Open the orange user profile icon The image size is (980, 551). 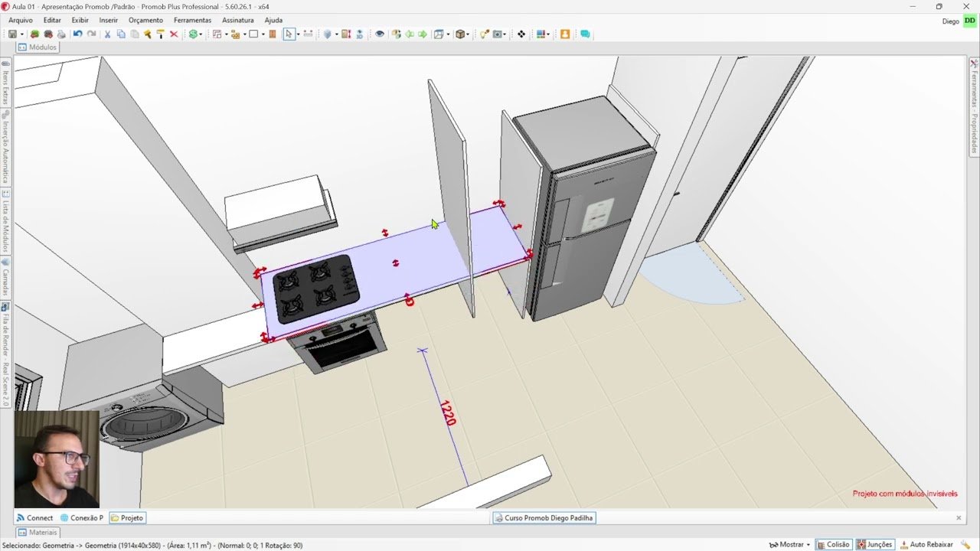pos(565,34)
